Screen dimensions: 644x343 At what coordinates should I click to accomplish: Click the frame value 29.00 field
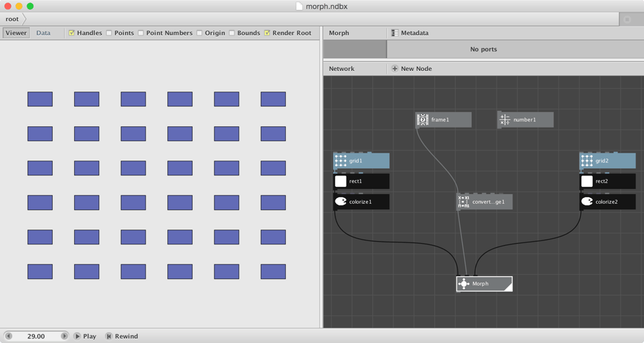[x=36, y=336]
